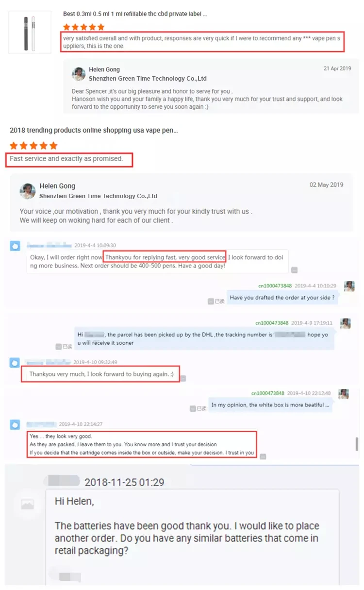This screenshot has height=590, width=364.
Task: Click small icon after the 'Have a good day!' message bubble
Action: coord(294,270)
